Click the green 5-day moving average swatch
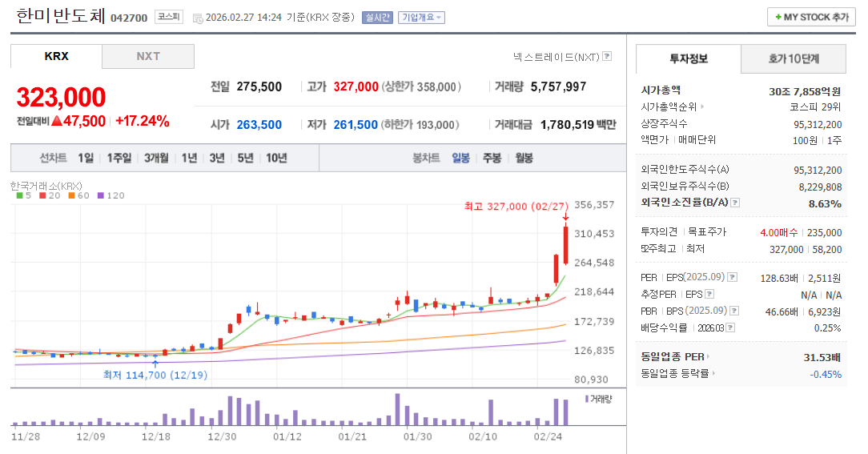Viewport: 868px width, 454px height. pyautogui.click(x=20, y=195)
